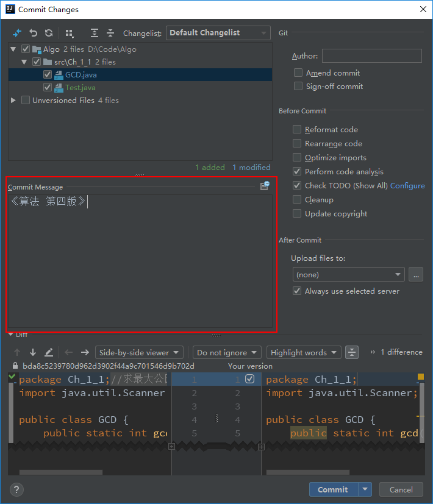Enable the Reformat code checkbox

297,129
